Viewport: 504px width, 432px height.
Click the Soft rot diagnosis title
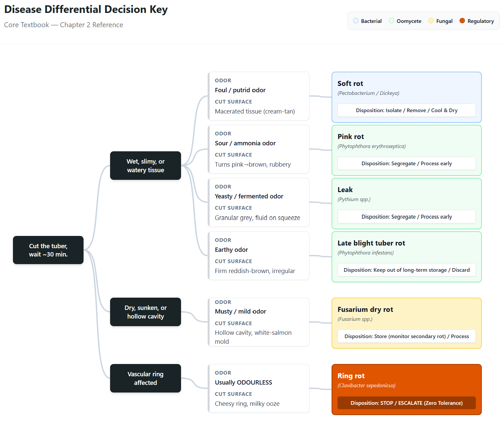[x=350, y=84]
